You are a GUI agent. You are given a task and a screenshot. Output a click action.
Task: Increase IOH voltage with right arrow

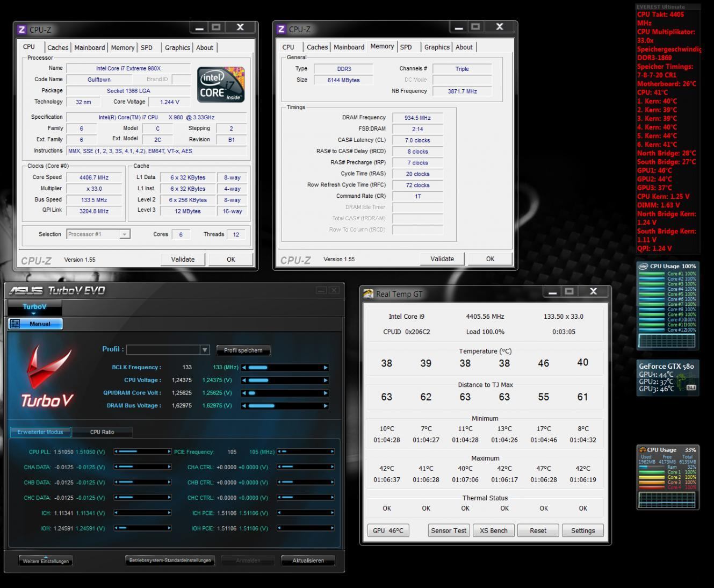click(169, 528)
